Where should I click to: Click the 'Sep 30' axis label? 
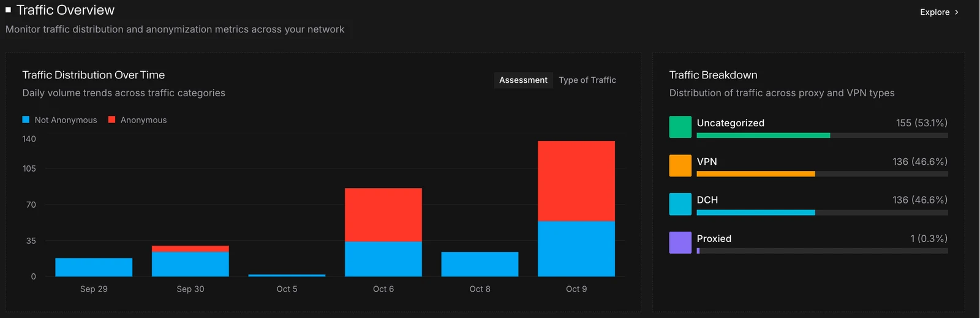coord(190,289)
